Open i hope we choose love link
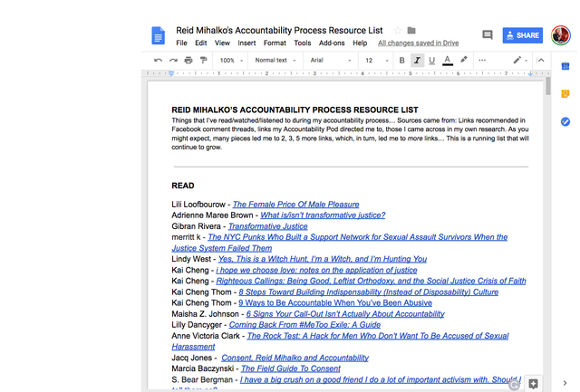The width and height of the screenshot is (580, 392). pyautogui.click(x=316, y=270)
